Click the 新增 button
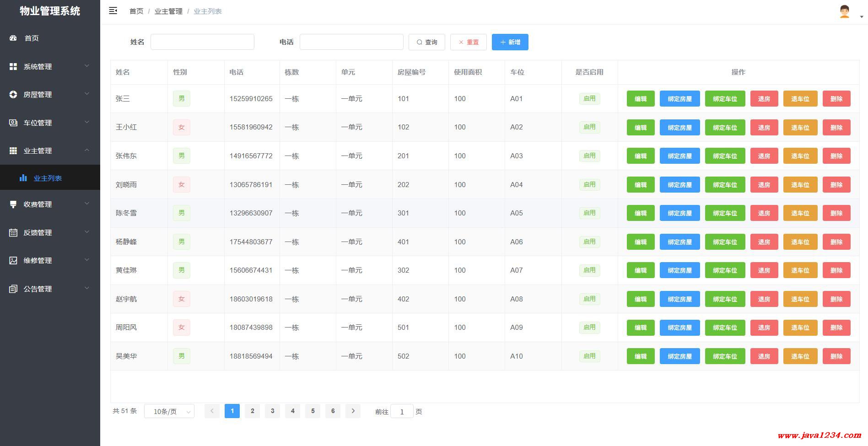 tap(510, 42)
